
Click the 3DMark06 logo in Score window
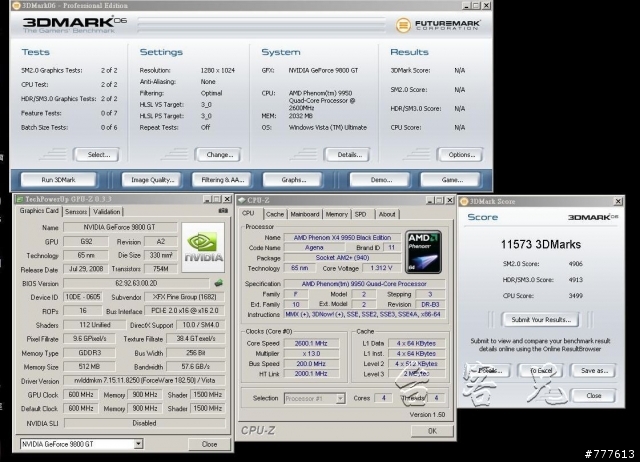pos(593,217)
